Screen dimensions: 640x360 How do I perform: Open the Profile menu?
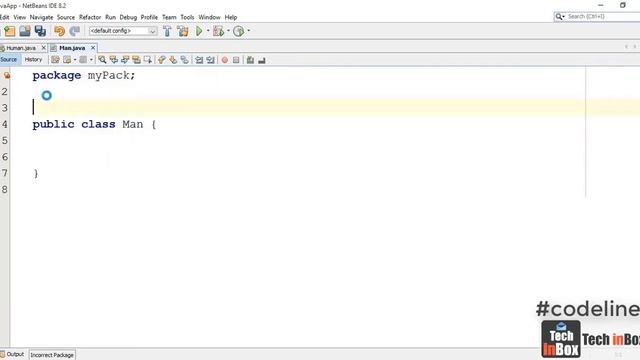coord(149,17)
